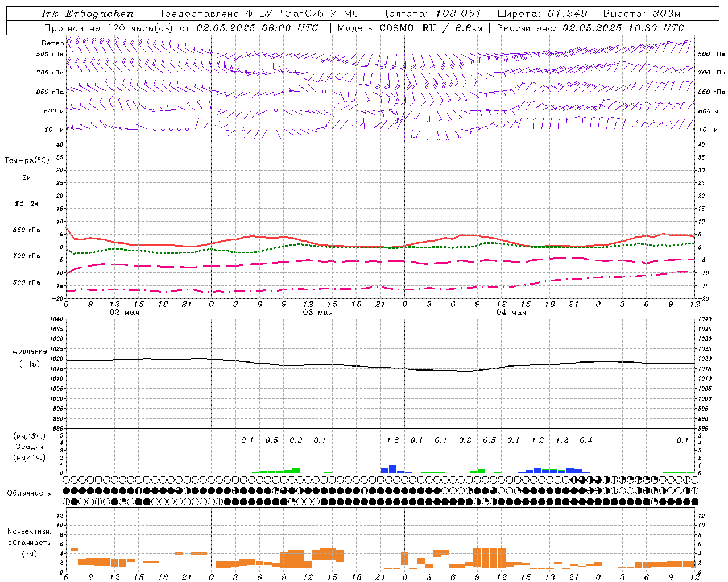The image size is (728, 582).
Task: Click the 03 мая date label
Action: [317, 313]
